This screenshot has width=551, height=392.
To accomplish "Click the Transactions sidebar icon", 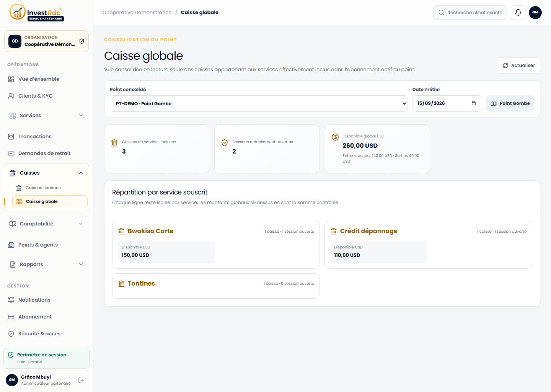I will point(11,137).
